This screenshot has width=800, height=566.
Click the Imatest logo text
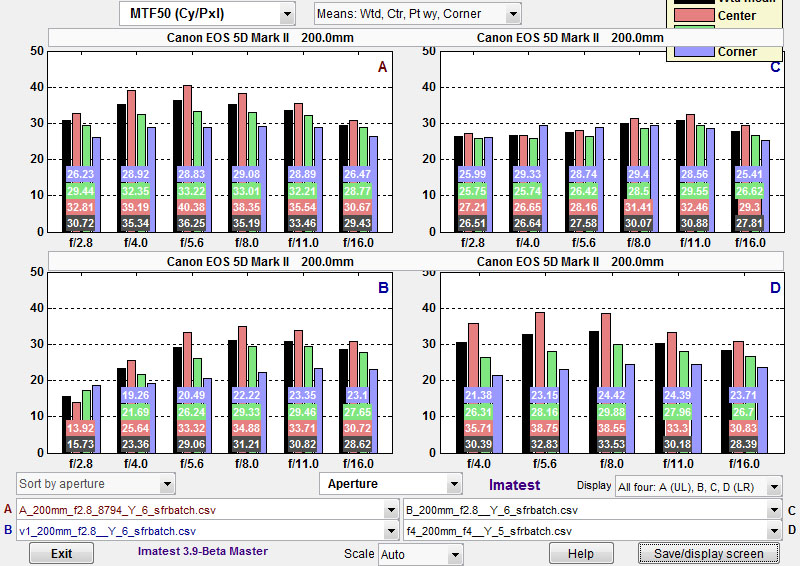[514, 485]
